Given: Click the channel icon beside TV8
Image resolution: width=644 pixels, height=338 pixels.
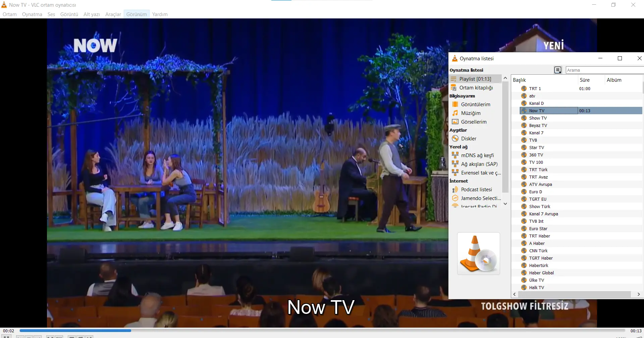Looking at the screenshot, I should point(524,140).
